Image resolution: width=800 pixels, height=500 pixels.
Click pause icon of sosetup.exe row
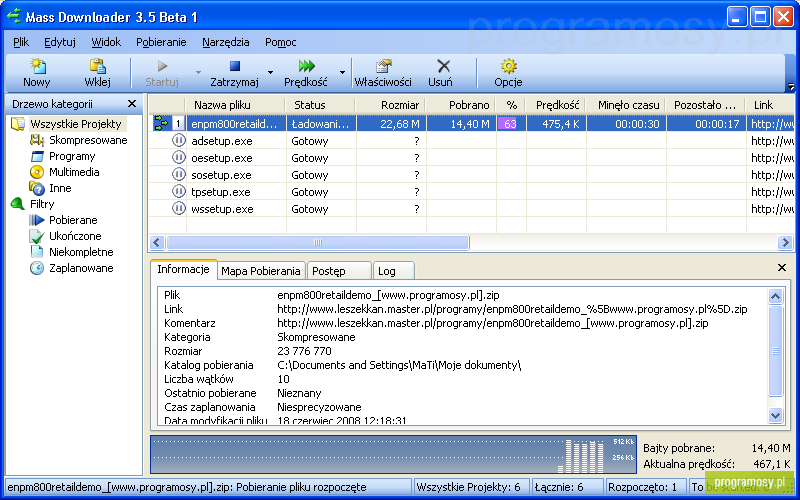click(179, 174)
